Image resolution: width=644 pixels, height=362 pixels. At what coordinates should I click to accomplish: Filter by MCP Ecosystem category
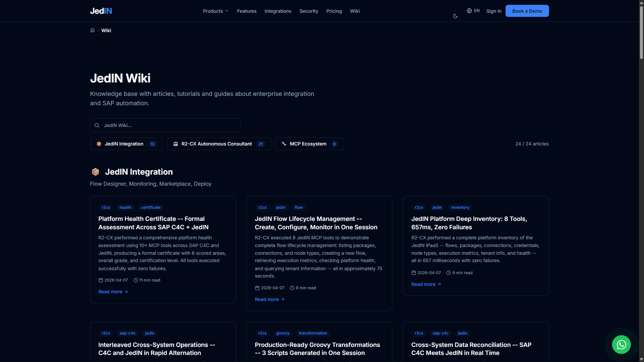click(x=309, y=144)
